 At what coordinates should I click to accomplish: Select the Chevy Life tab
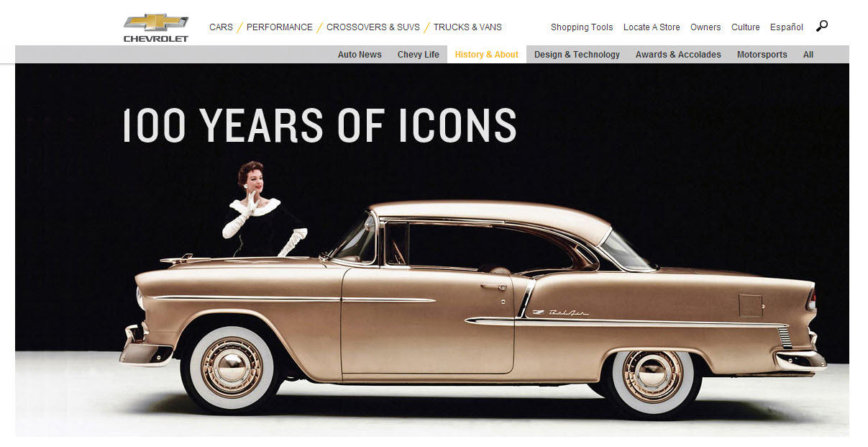point(419,55)
